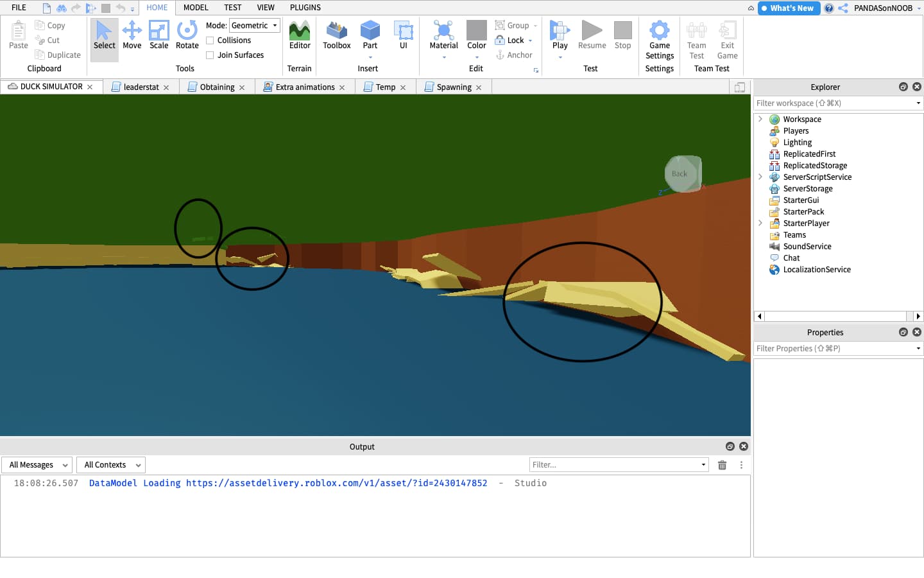
Task: Open the All Messages dropdown
Action: pos(37,465)
